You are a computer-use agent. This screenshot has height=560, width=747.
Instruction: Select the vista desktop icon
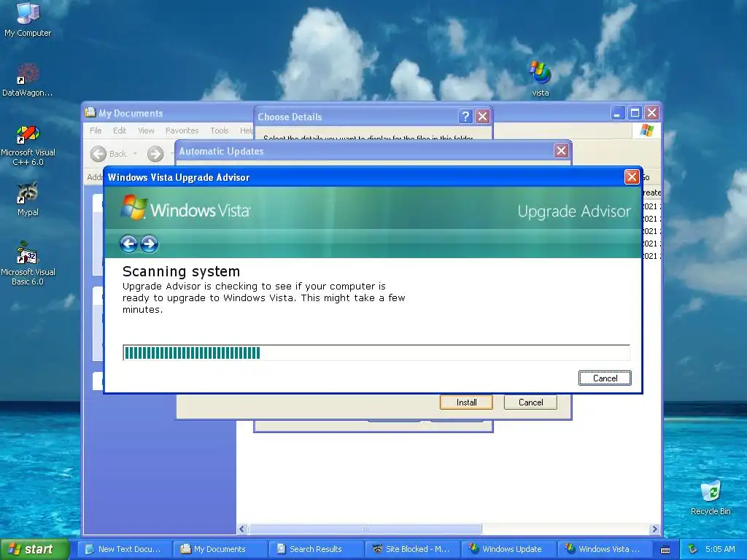(x=541, y=79)
